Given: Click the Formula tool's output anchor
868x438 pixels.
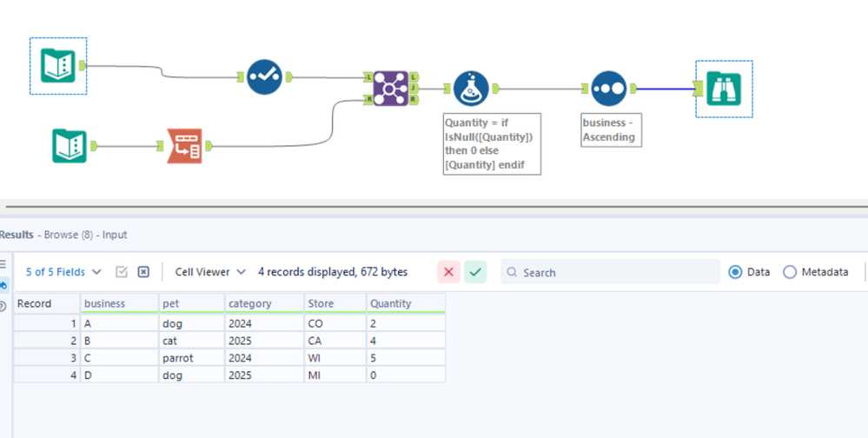Looking at the screenshot, I should tap(495, 89).
